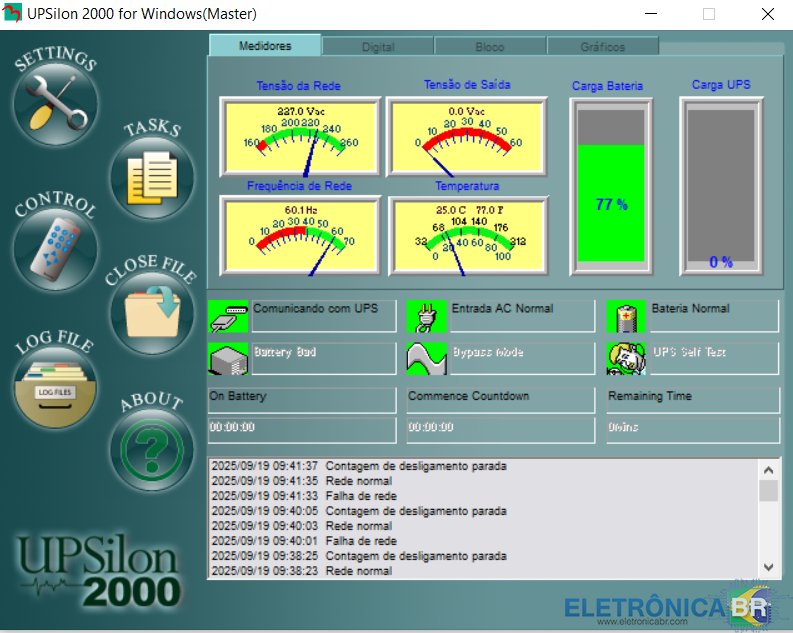This screenshot has width=793, height=633.
Task: Click the Close File folder icon
Action: click(151, 312)
